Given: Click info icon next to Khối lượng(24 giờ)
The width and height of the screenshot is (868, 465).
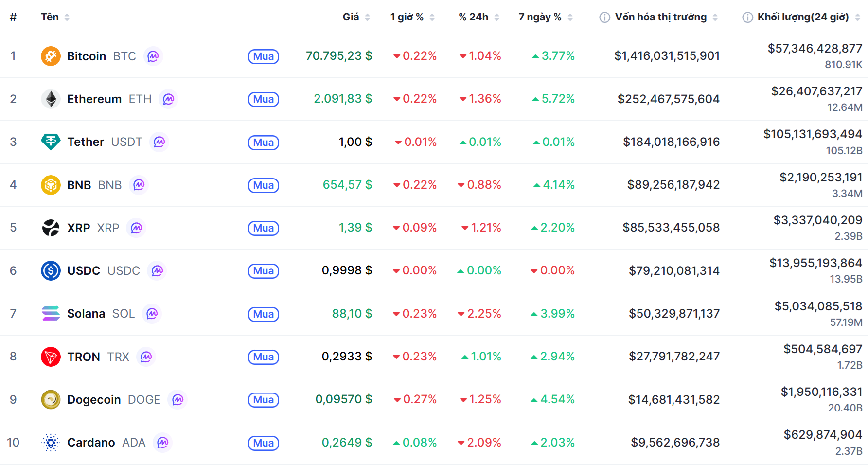Looking at the screenshot, I should (x=747, y=18).
